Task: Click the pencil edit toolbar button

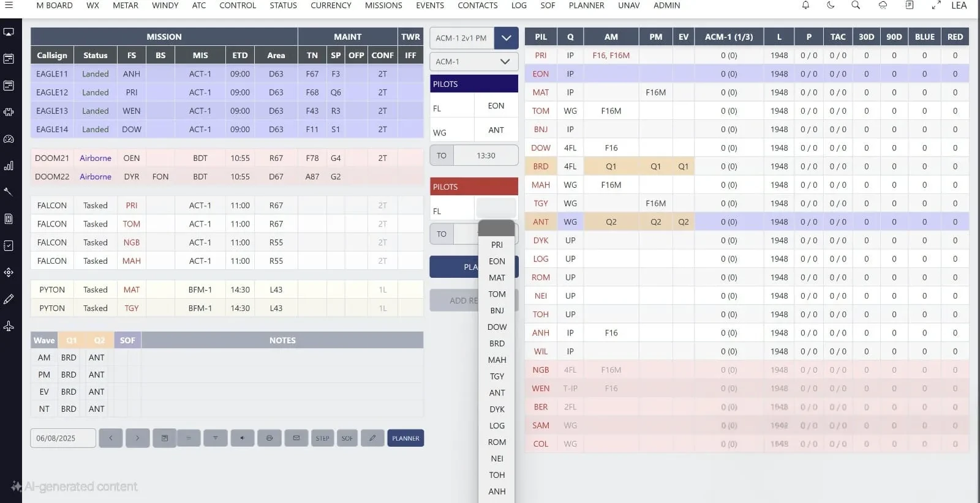Action: tap(372, 438)
